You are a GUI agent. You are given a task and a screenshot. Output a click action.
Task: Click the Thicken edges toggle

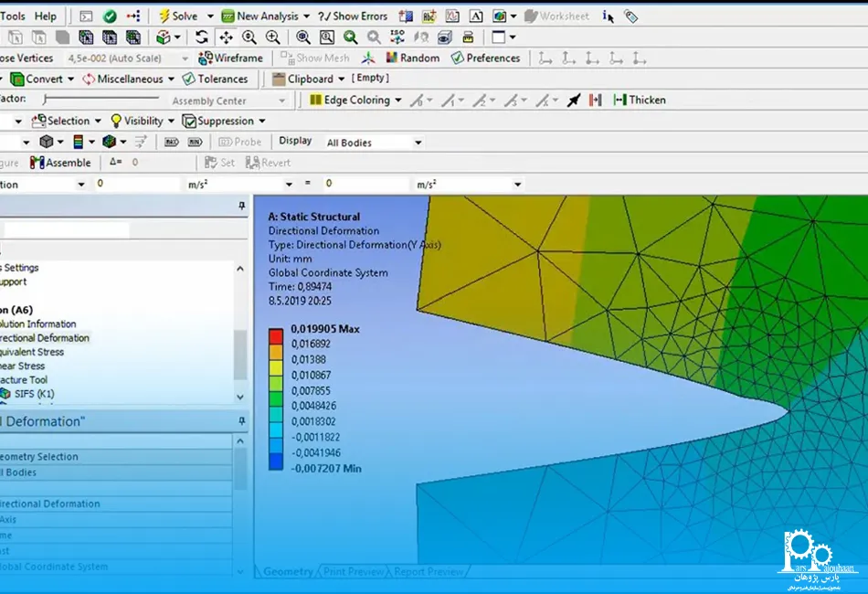coord(640,101)
